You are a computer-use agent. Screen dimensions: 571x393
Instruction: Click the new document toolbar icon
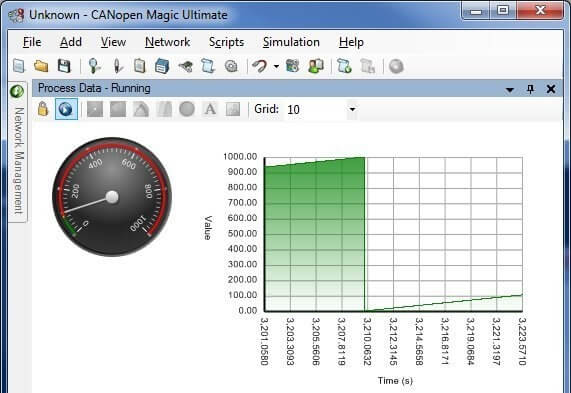(x=19, y=66)
